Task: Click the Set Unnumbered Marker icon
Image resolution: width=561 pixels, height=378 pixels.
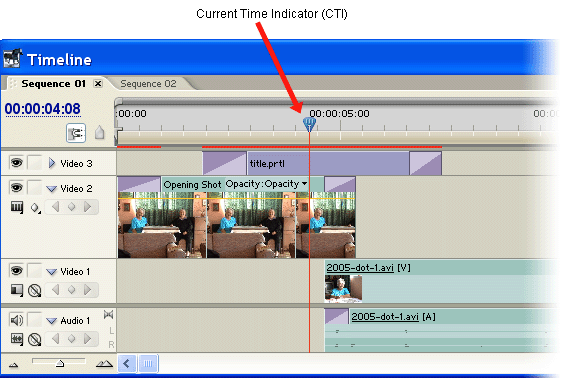Action: click(99, 132)
